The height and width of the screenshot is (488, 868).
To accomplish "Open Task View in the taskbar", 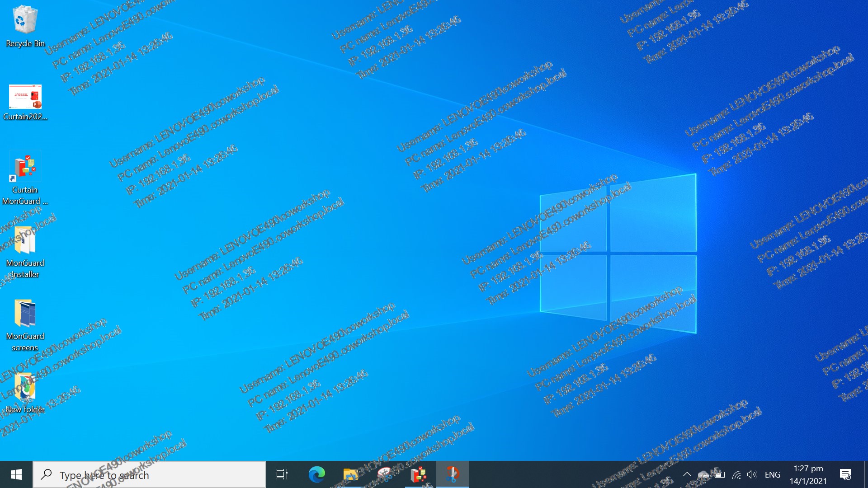I will click(281, 474).
